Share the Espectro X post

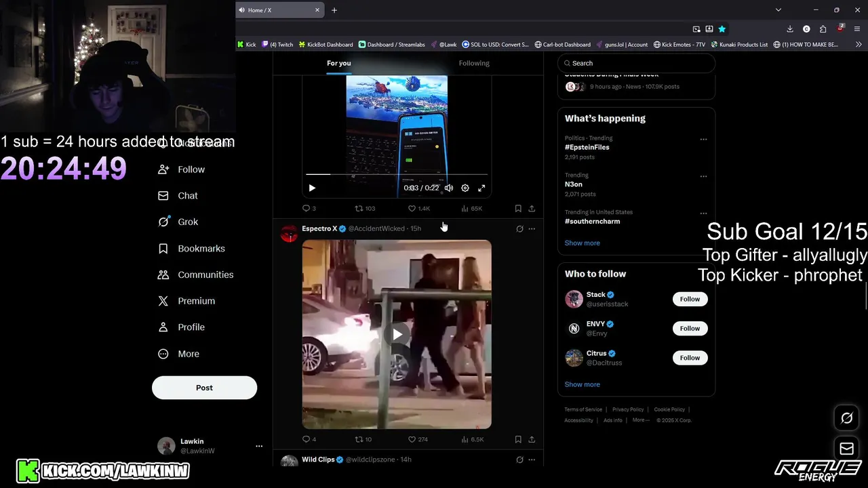(x=532, y=439)
